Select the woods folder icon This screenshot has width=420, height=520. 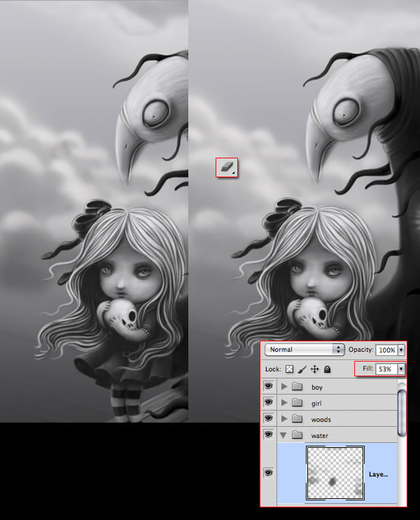[297, 418]
